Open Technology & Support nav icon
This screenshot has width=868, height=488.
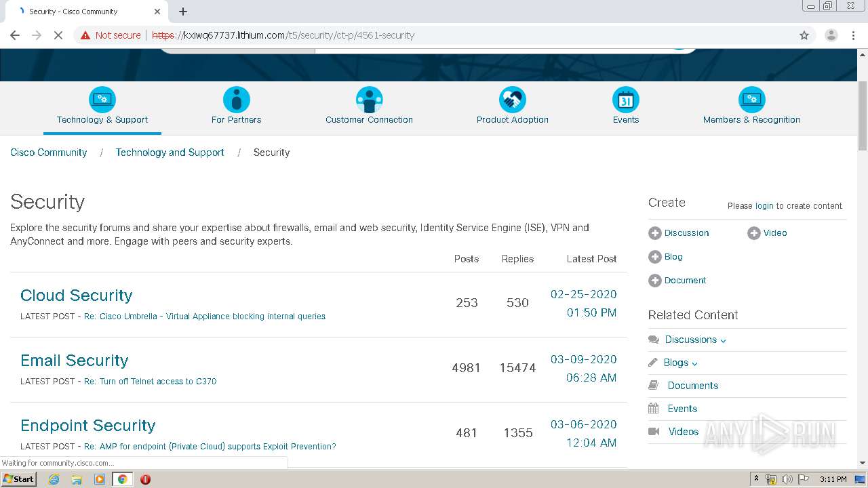click(102, 100)
